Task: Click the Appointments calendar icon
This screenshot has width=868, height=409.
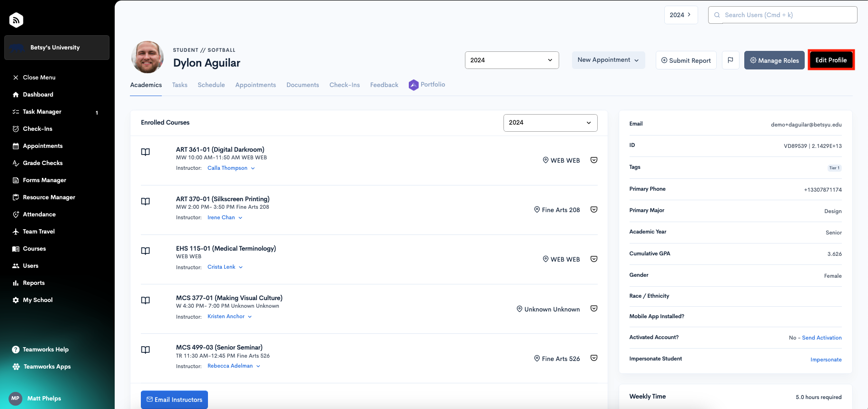Action: click(x=16, y=146)
